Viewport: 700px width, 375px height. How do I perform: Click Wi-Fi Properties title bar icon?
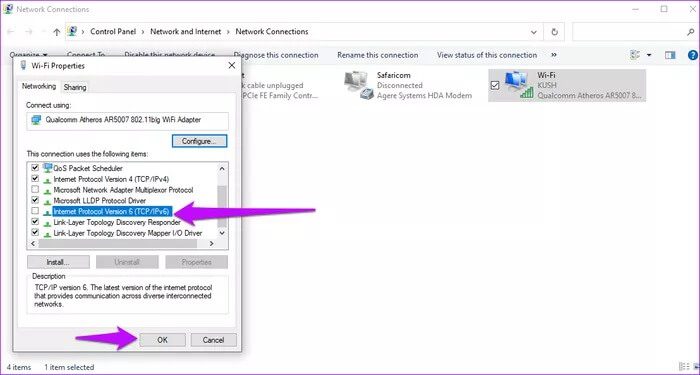pos(23,66)
